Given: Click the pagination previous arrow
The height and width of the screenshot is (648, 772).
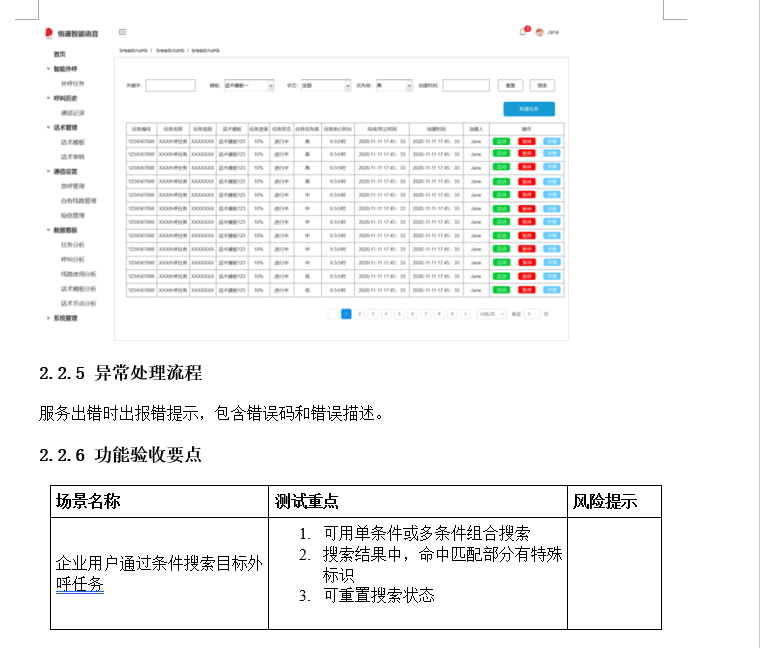Looking at the screenshot, I should click(333, 314).
